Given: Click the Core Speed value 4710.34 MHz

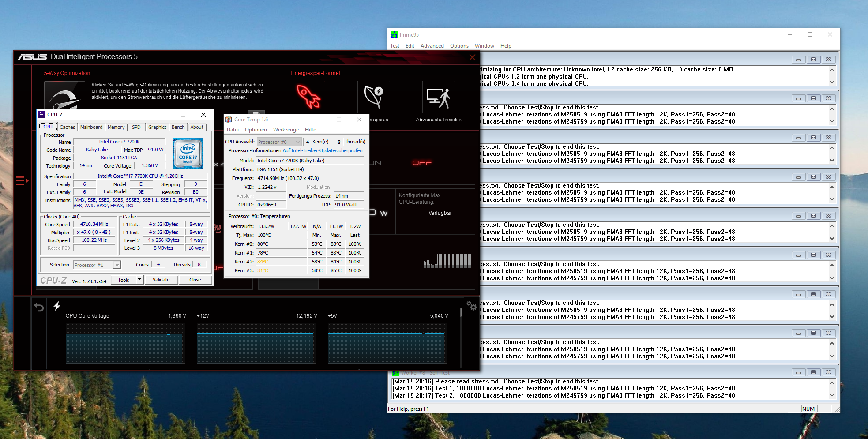Looking at the screenshot, I should (94, 225).
